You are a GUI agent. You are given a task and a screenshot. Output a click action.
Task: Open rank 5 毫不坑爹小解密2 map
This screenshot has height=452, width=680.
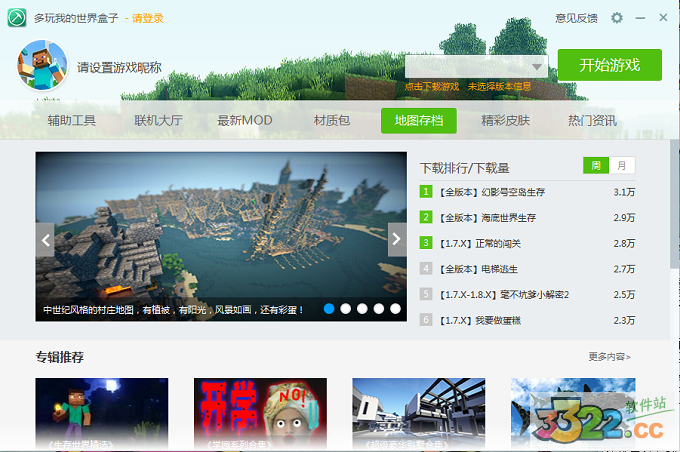click(504, 295)
